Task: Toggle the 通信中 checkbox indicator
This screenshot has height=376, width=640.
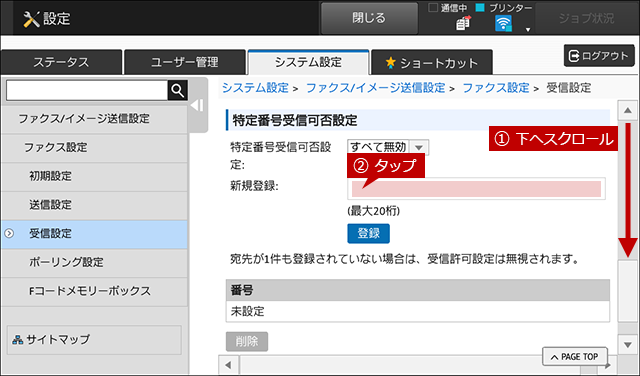Action: point(433,7)
